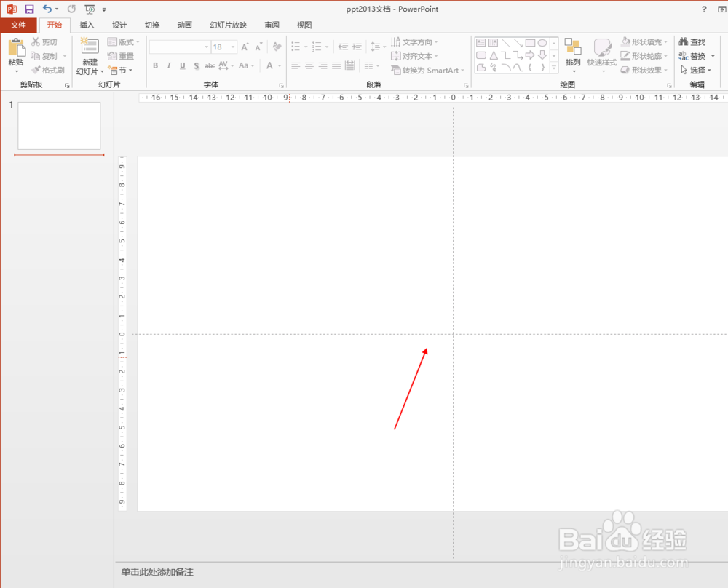Toggle align text left

click(x=296, y=65)
